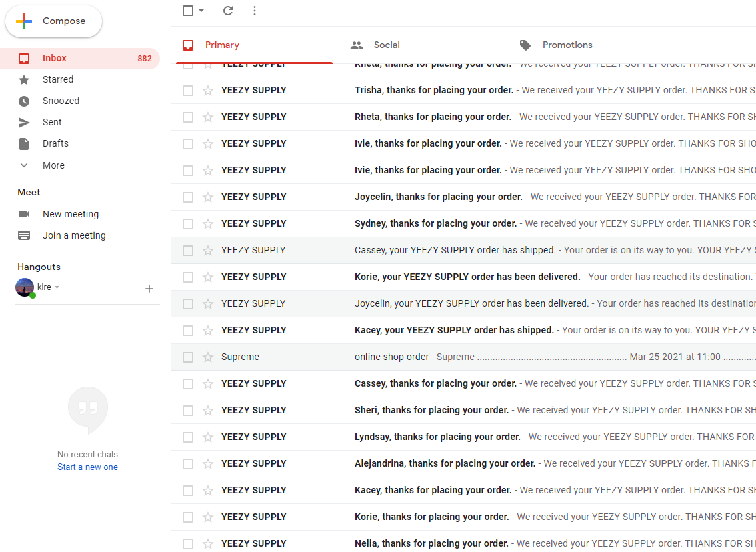Screen dimensions: 756x552
Task: Star the Lyndsay order email
Action: (208, 437)
